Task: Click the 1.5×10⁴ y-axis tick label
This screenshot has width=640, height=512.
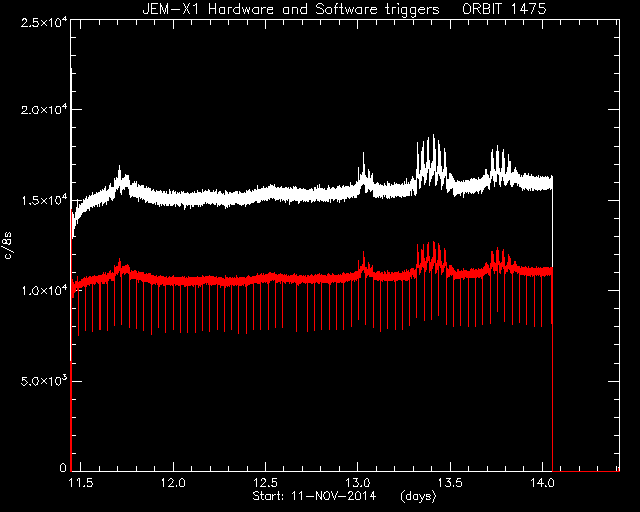Action: click(44, 201)
